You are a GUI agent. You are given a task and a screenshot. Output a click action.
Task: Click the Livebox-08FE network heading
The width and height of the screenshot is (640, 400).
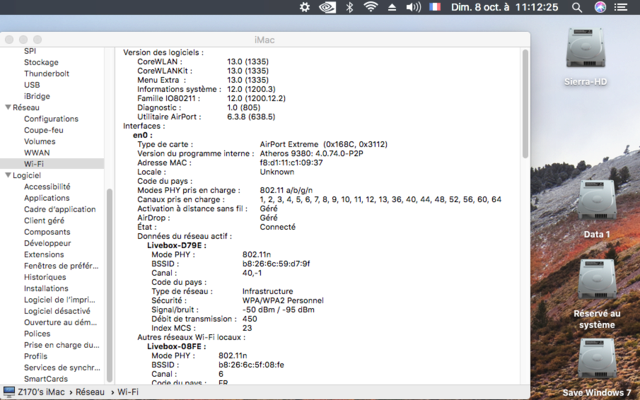[x=176, y=347]
